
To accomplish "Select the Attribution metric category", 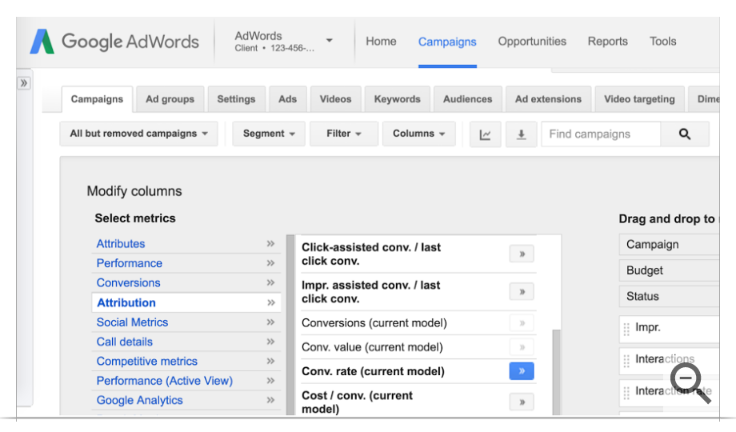I will tap(186, 303).
